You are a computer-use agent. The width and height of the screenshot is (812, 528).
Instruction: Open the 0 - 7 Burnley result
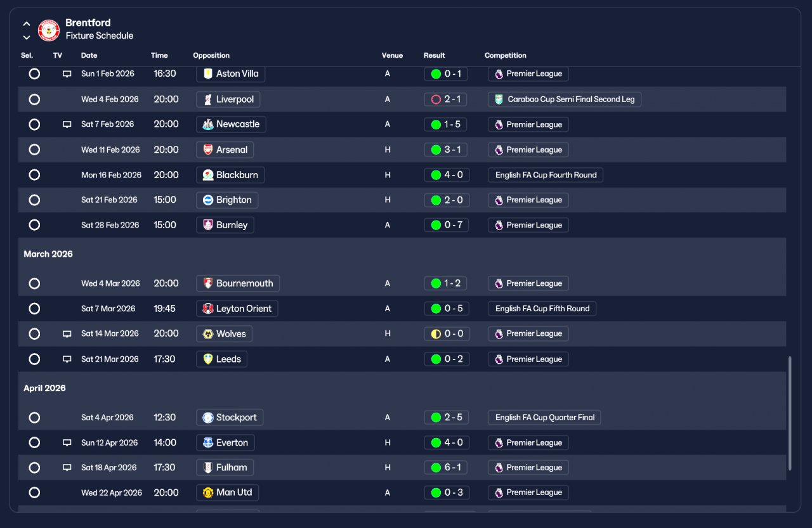coord(447,225)
